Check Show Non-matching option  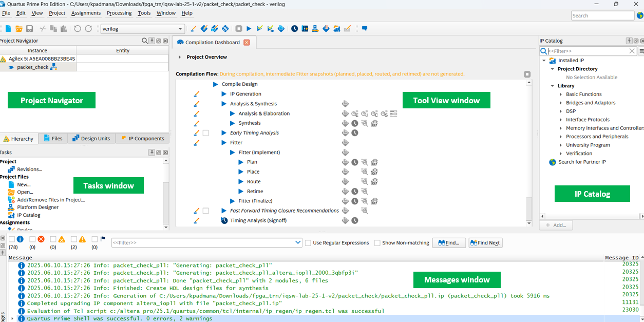(377, 243)
